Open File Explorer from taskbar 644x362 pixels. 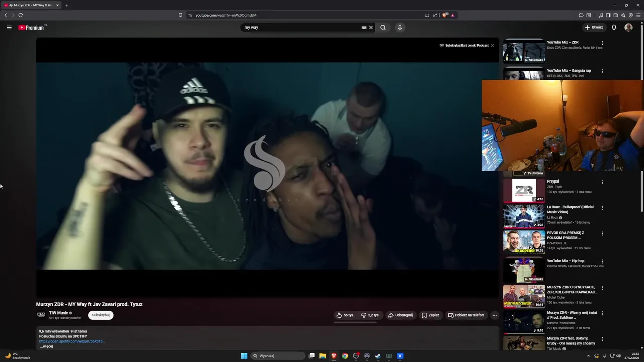(323, 356)
